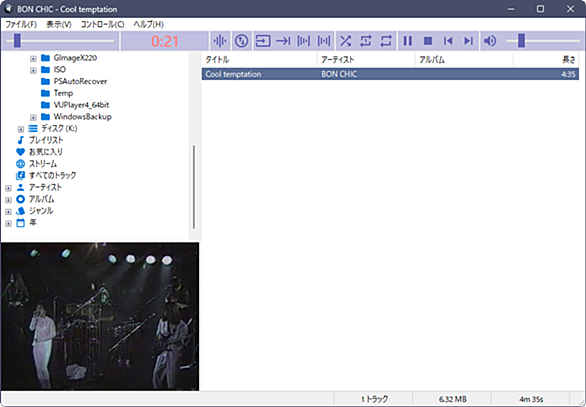Toggle repeat playlist mode

coord(386,41)
